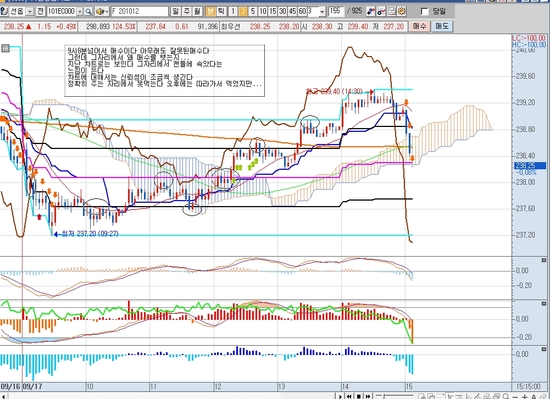Click the LC:-100.00 label at top right

(x=529, y=38)
